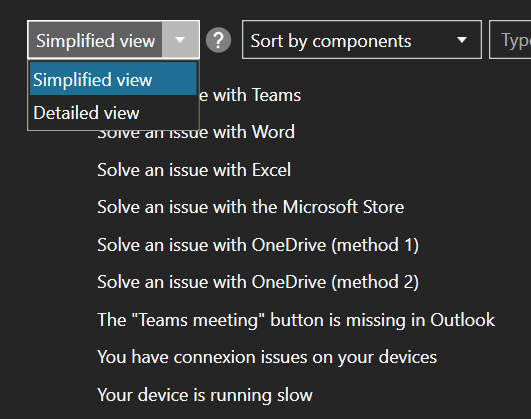Launch OneDrive fix method 1
Image resolution: width=531 pixels, height=419 pixels.
click(x=258, y=245)
